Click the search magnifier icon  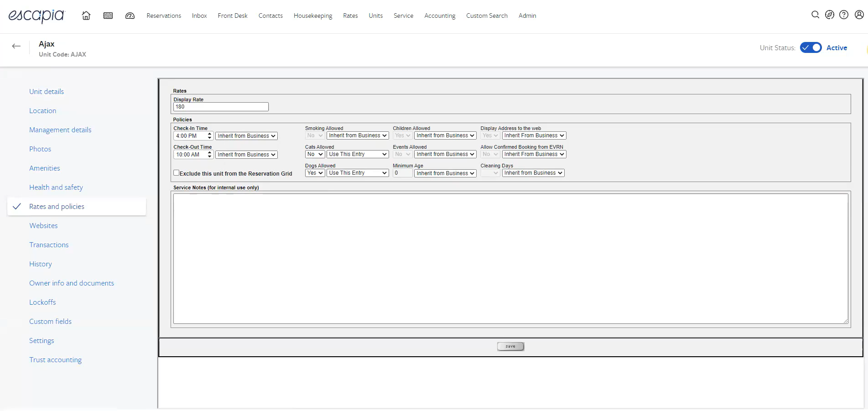pos(815,15)
